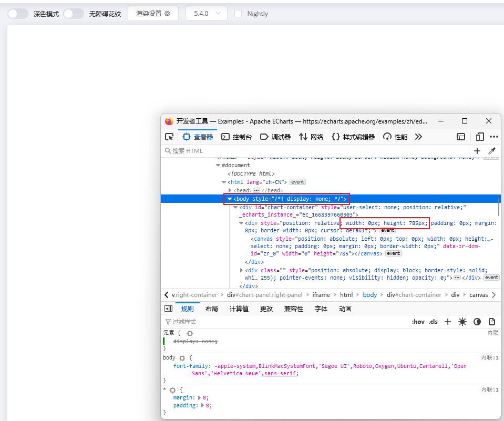Click the event badge beside html tag

click(x=297, y=182)
